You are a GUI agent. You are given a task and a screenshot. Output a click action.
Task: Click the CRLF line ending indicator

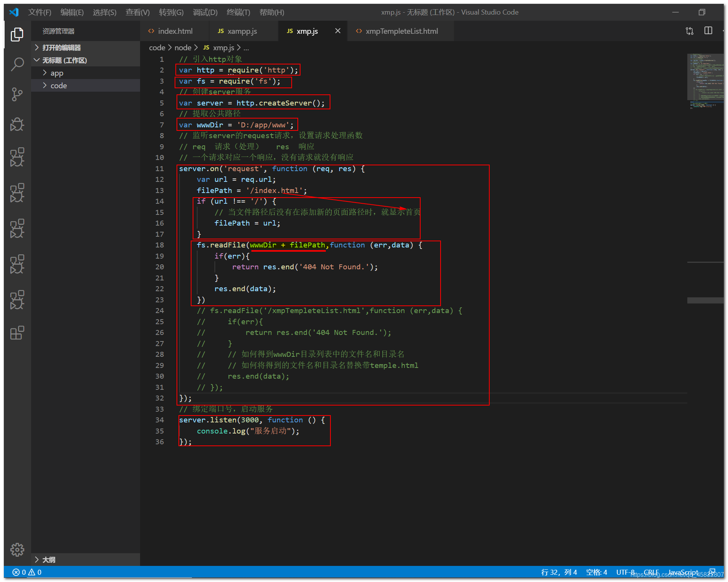pyautogui.click(x=651, y=572)
